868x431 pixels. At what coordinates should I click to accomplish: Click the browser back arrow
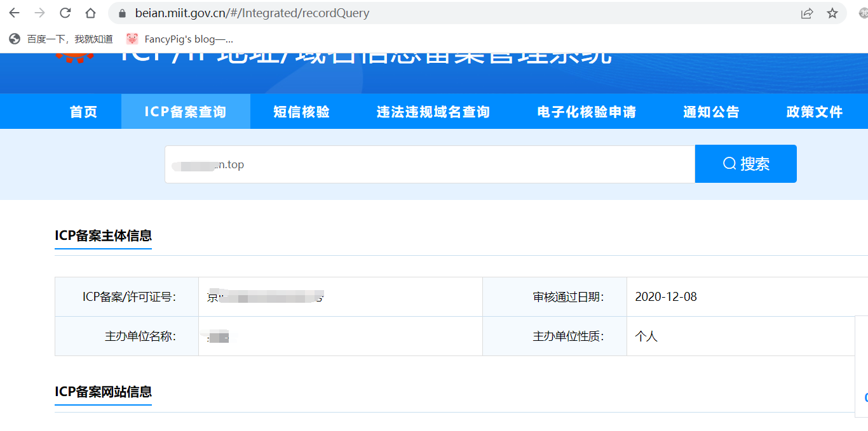[14, 13]
